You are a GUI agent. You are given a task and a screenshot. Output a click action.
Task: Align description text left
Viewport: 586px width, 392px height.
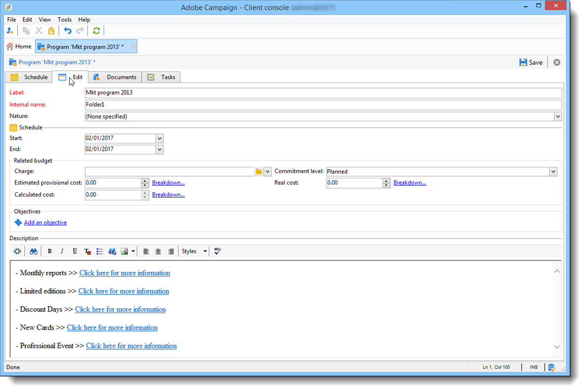point(146,251)
